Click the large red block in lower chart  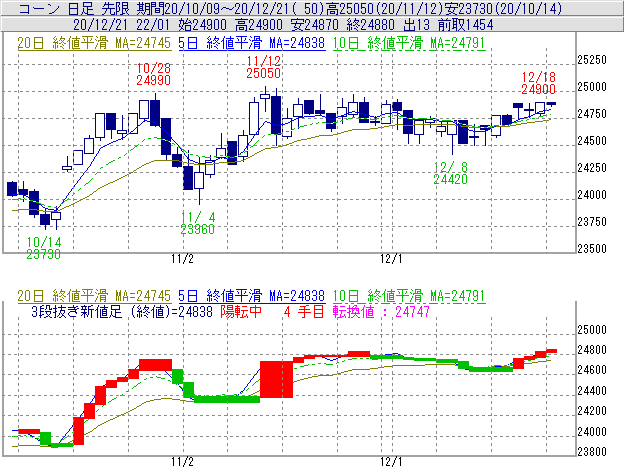(277, 379)
